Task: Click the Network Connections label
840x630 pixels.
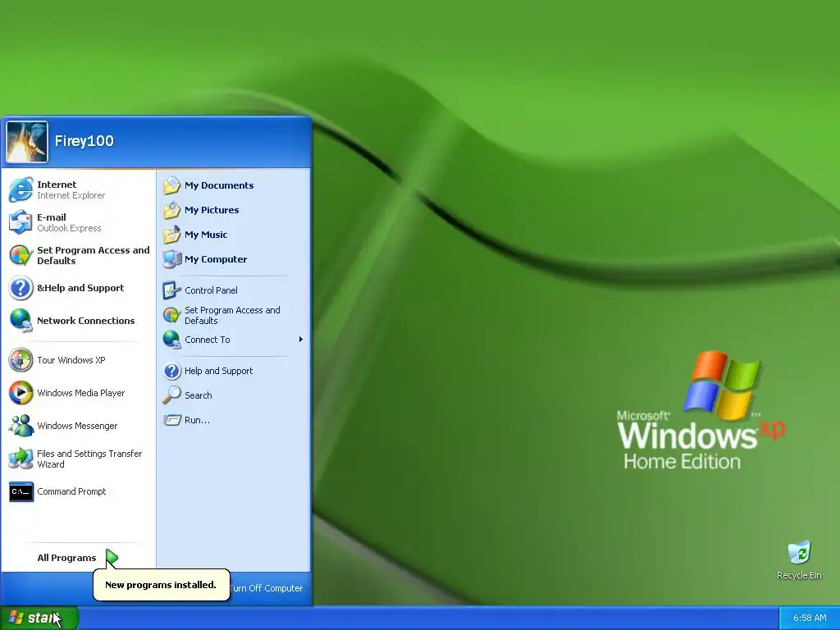Action: click(85, 321)
